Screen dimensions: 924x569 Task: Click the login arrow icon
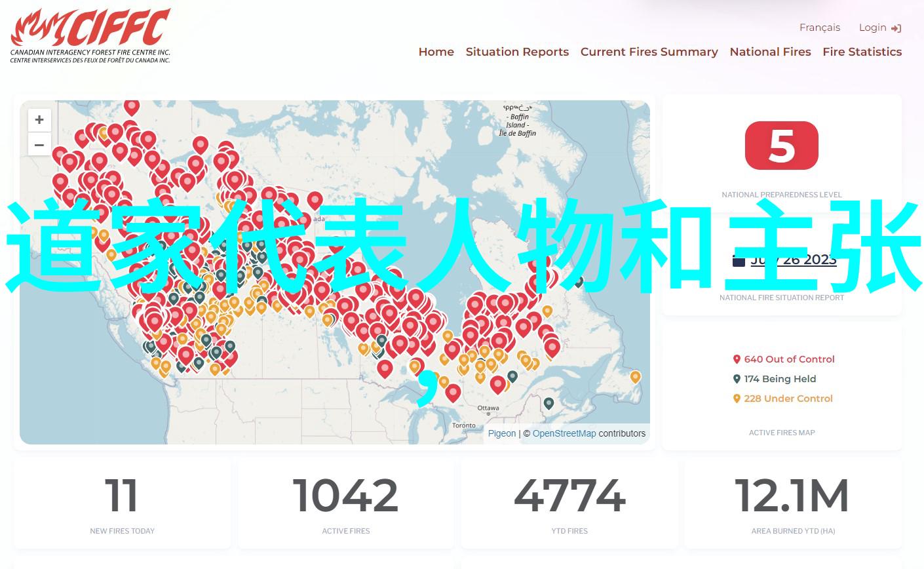coord(896,28)
